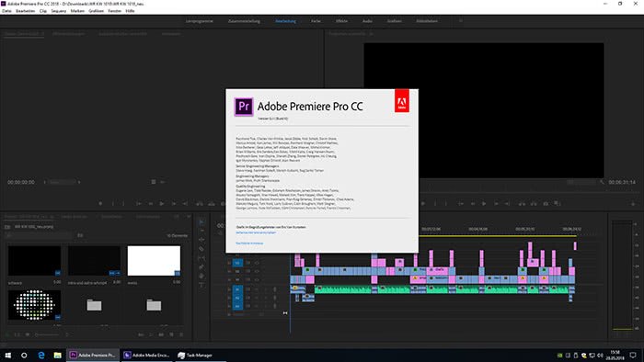Step back one frame in Program monitor
Viewport: 644px width, 362px height.
coord(472,203)
